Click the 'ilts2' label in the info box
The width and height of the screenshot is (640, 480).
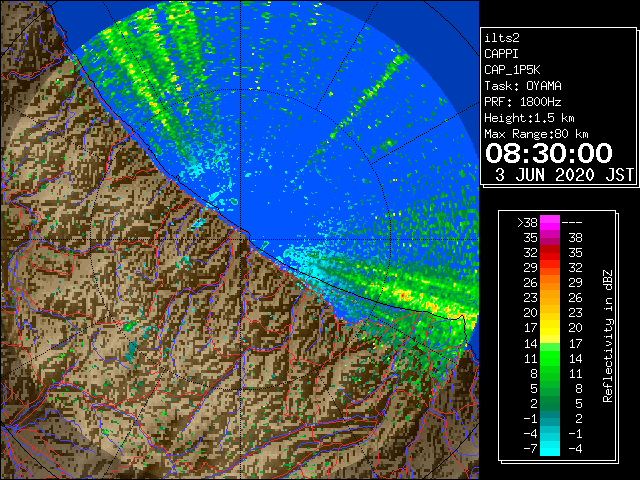(x=502, y=38)
